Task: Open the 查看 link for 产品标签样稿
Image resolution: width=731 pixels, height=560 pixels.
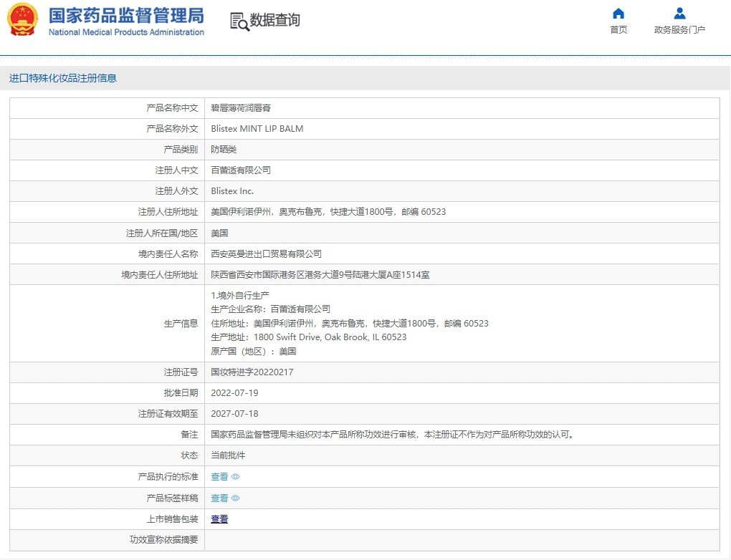Action: [219, 498]
